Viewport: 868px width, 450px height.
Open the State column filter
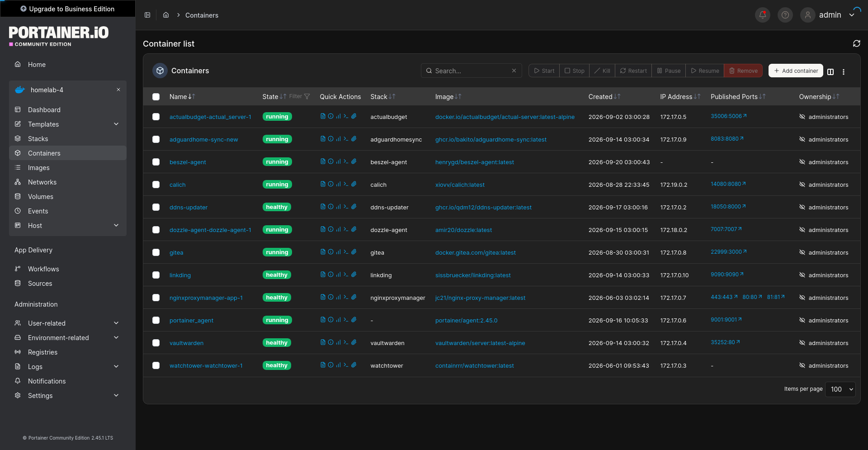[x=300, y=96]
